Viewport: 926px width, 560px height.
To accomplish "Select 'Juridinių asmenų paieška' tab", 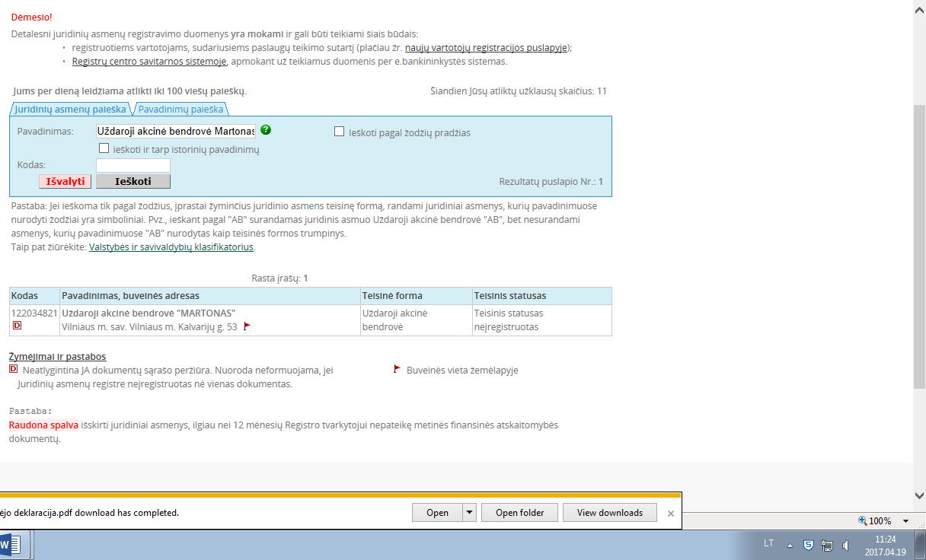I will click(x=70, y=110).
